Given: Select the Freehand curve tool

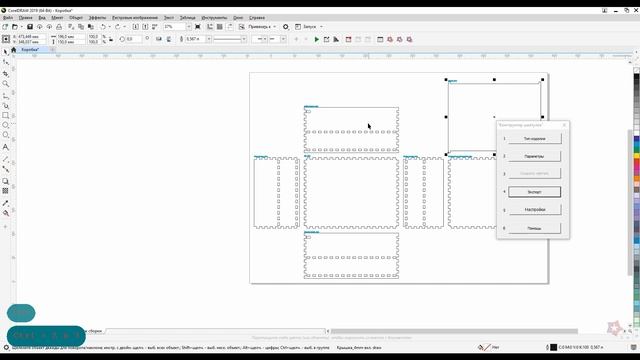Looking at the screenshot, I should click(5, 96).
